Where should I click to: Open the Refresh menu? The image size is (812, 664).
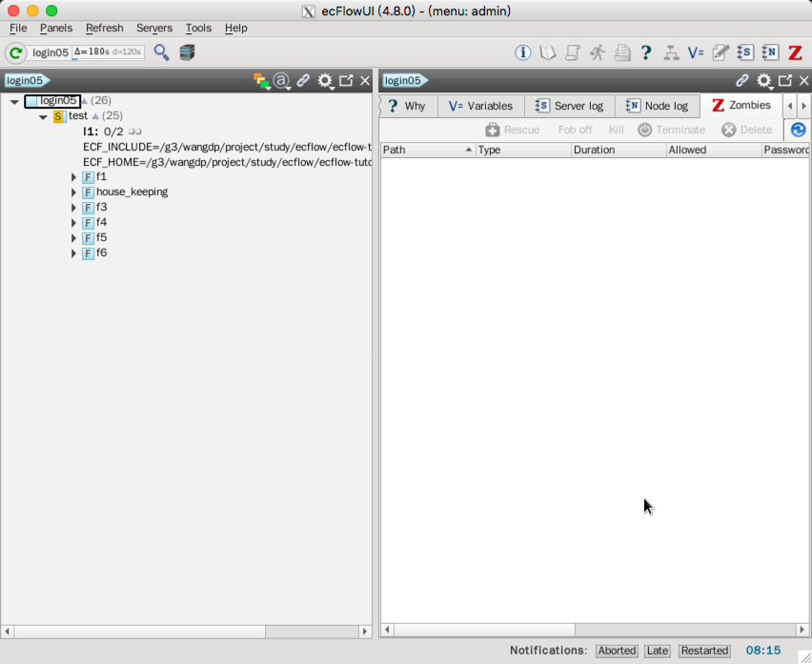(x=105, y=28)
